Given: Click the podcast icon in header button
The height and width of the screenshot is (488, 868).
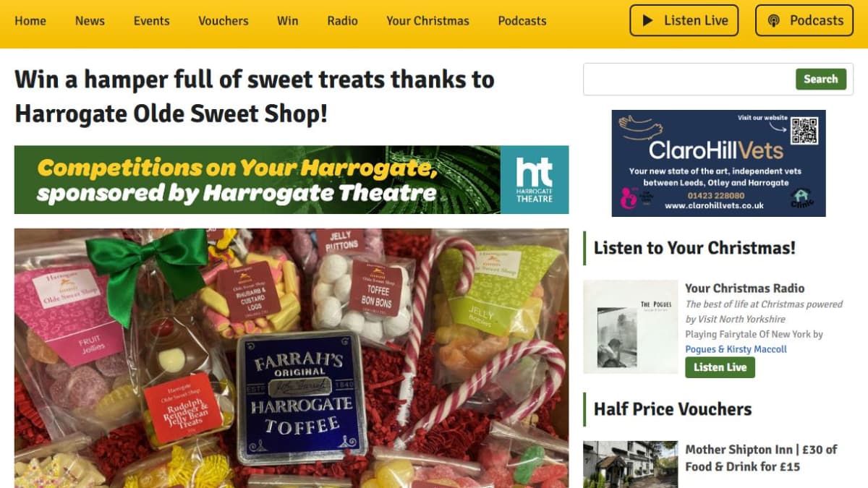Looking at the screenshot, I should pyautogui.click(x=774, y=20).
